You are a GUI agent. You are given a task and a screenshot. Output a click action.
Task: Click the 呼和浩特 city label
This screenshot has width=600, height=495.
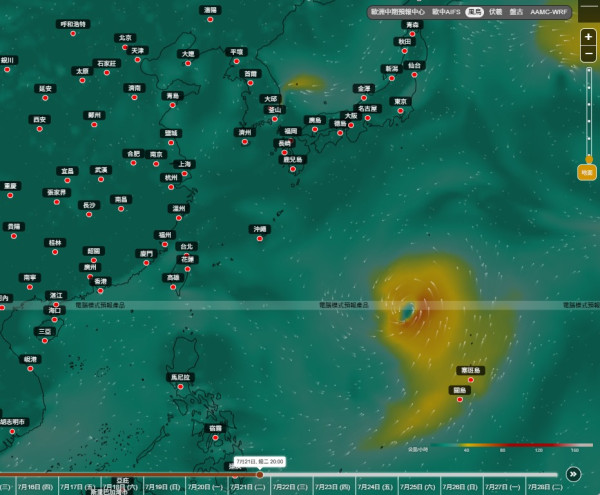tap(73, 24)
